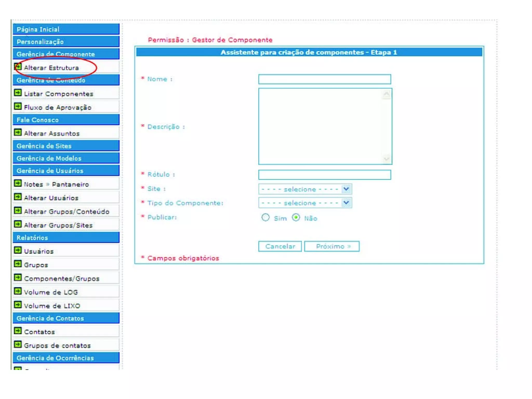This screenshot has height=399, width=532.
Task: Click green arrow icon beside Volume de LOG
Action: tap(18, 291)
